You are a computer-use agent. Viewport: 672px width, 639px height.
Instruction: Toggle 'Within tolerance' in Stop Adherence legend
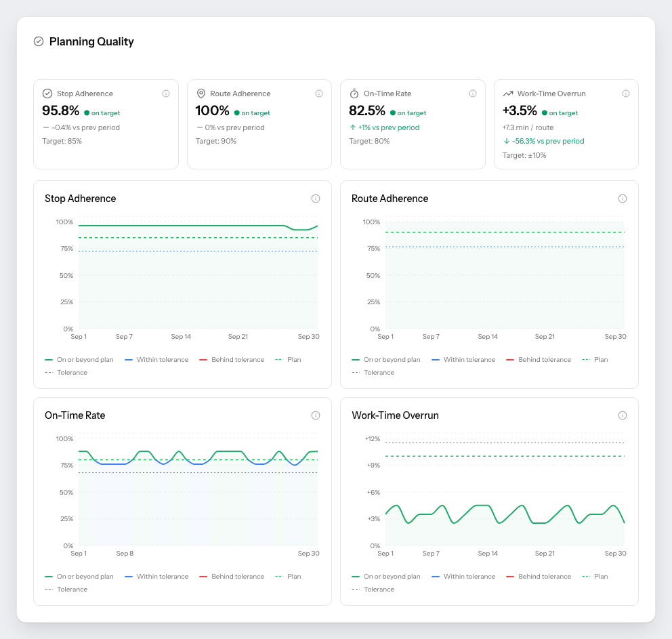tap(156, 360)
